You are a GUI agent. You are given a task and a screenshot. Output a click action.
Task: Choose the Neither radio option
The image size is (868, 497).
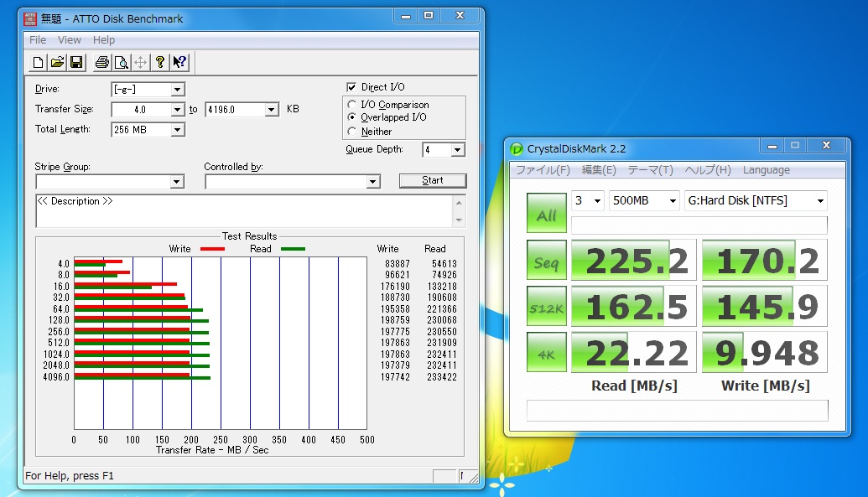tap(352, 132)
